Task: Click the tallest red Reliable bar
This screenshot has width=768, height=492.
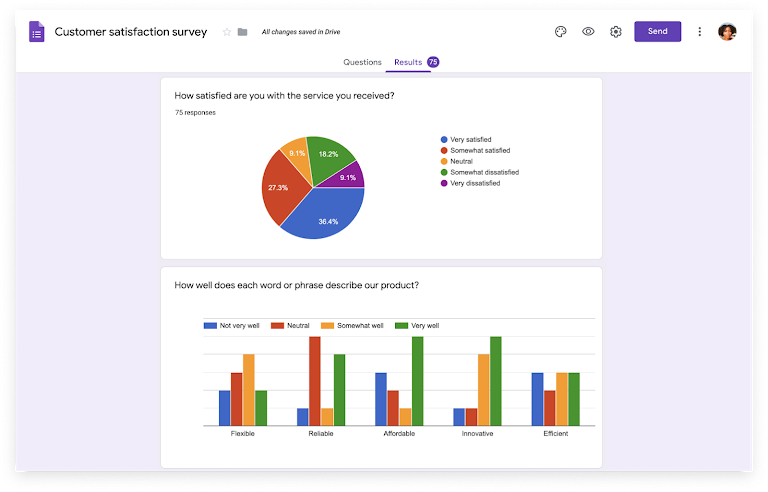Action: pyautogui.click(x=314, y=381)
